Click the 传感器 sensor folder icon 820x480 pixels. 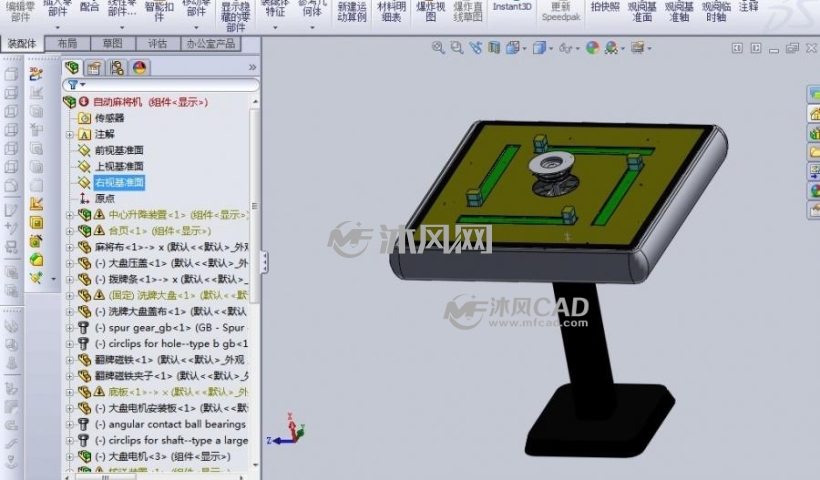tap(84, 118)
